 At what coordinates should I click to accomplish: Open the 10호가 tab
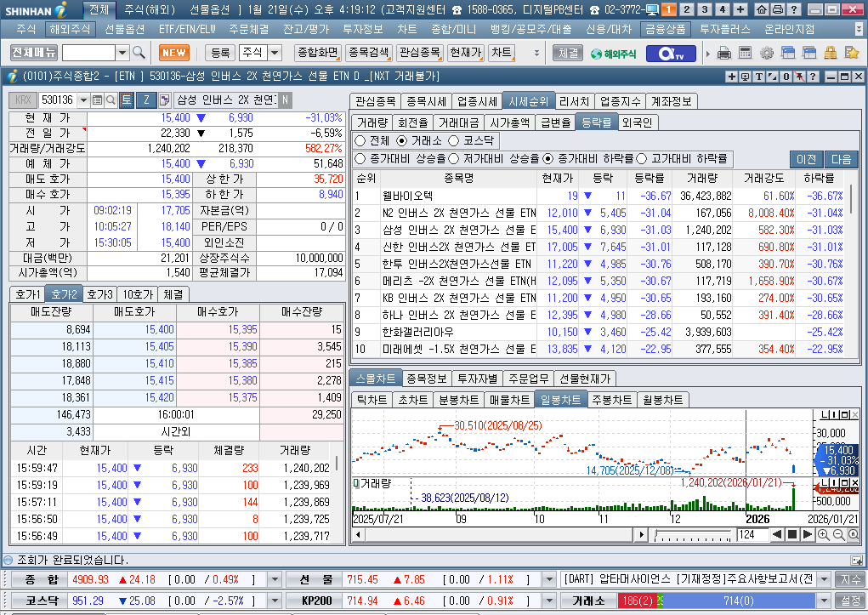coord(137,295)
